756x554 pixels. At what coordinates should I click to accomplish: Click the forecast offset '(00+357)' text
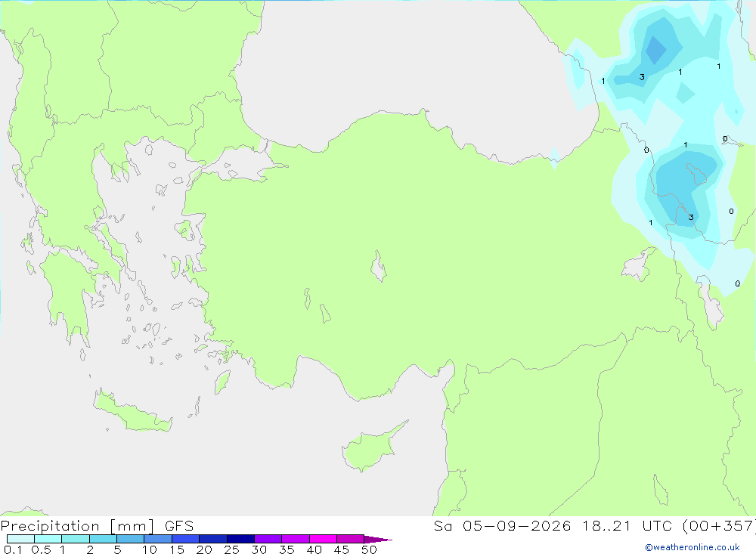coord(718,526)
